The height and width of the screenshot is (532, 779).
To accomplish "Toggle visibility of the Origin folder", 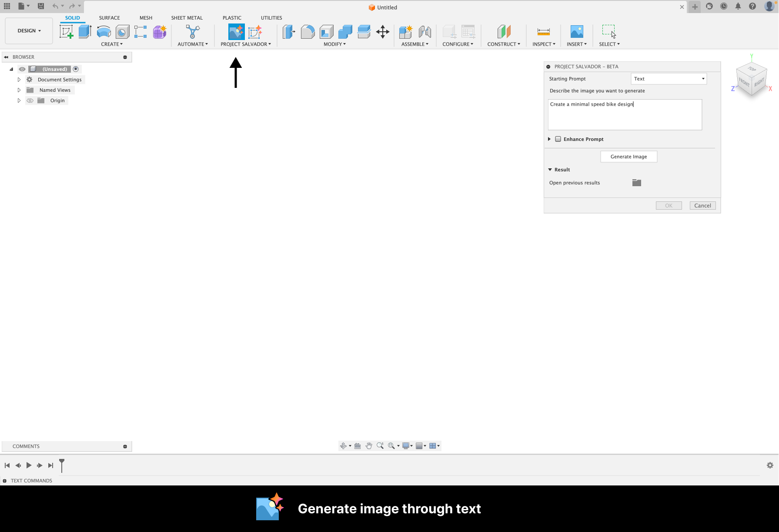I will coord(30,100).
